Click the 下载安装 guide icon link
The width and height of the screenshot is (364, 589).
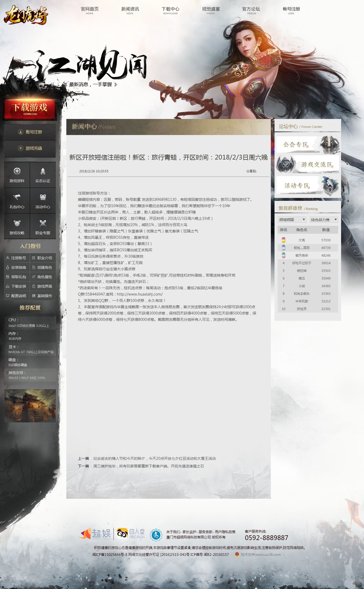tap(16, 286)
